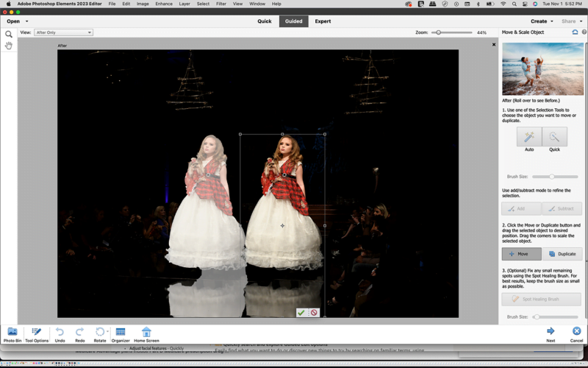
Task: Open the Photo Bin
Action: 12,335
